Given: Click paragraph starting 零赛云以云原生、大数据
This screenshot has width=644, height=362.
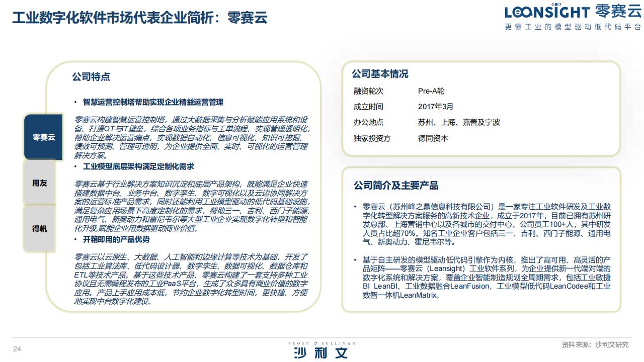Looking at the screenshot, I should [191, 279].
